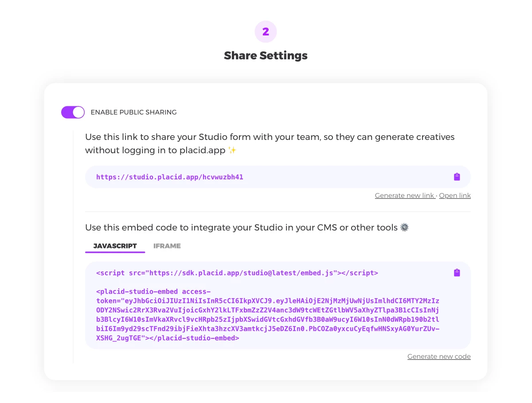Toggle the Enable Public Sharing switch
The height and width of the screenshot is (403, 532).
(x=73, y=112)
